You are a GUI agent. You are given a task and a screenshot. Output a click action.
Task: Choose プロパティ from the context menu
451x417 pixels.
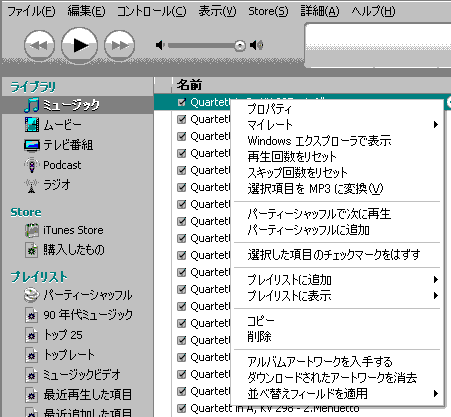pyautogui.click(x=337, y=109)
